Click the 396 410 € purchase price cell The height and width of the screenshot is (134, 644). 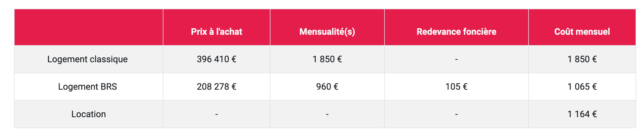216,59
